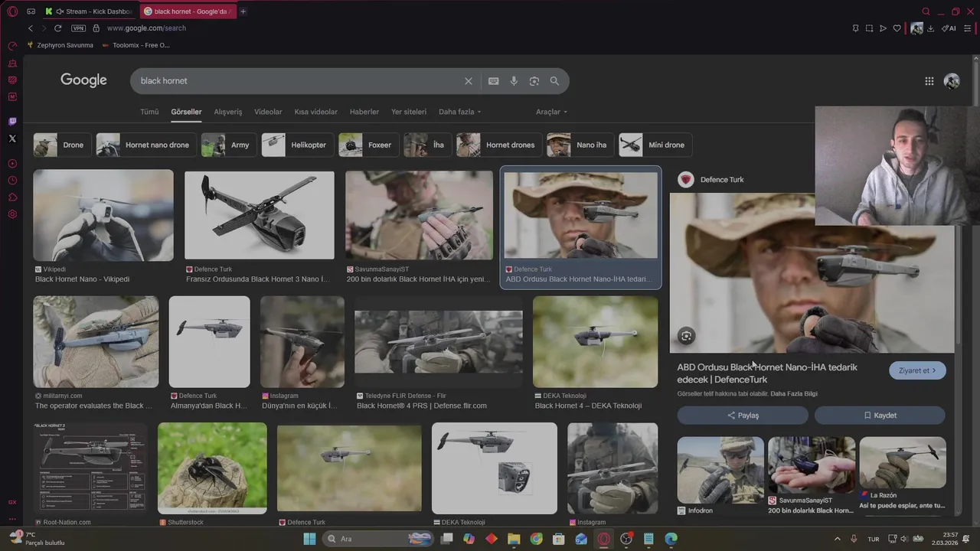Open the Google apps grid
This screenshot has width=980, height=551.
[929, 81]
